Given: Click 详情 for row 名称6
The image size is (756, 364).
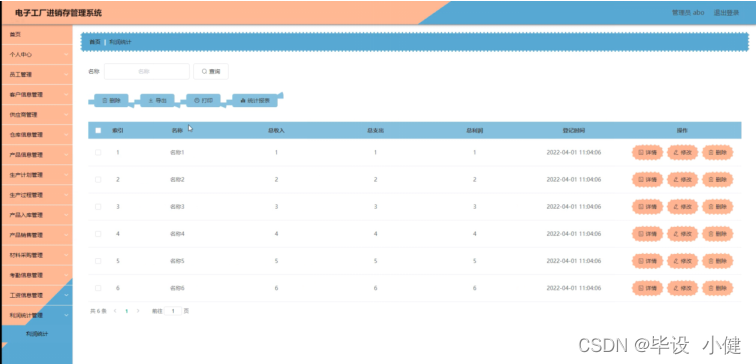Looking at the screenshot, I should [x=648, y=288].
